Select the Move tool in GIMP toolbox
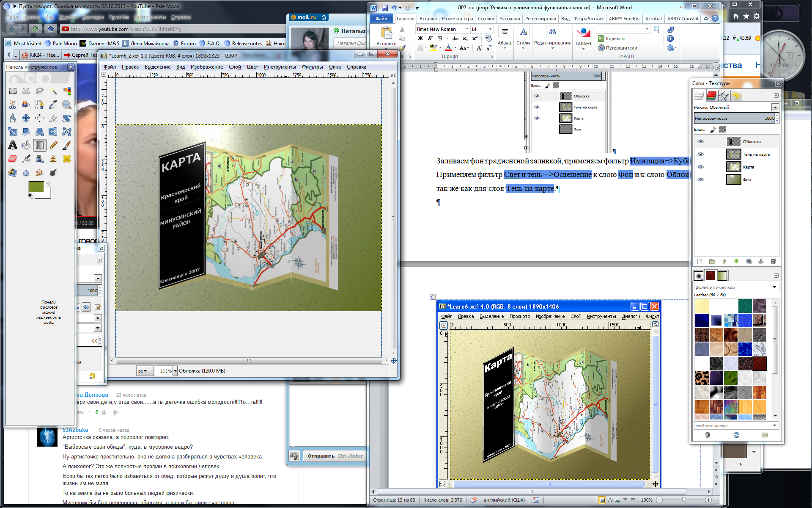The width and height of the screenshot is (812, 508). (26, 118)
